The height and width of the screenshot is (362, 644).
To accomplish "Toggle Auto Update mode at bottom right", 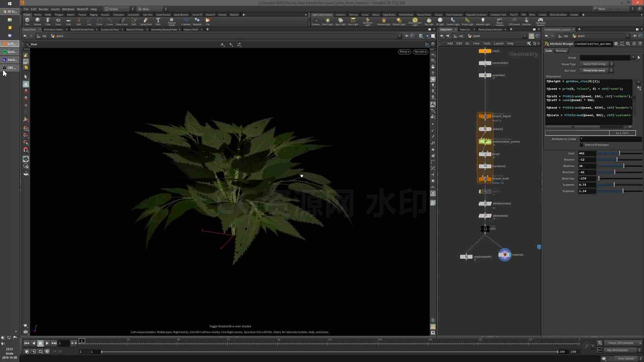I will [626, 358].
